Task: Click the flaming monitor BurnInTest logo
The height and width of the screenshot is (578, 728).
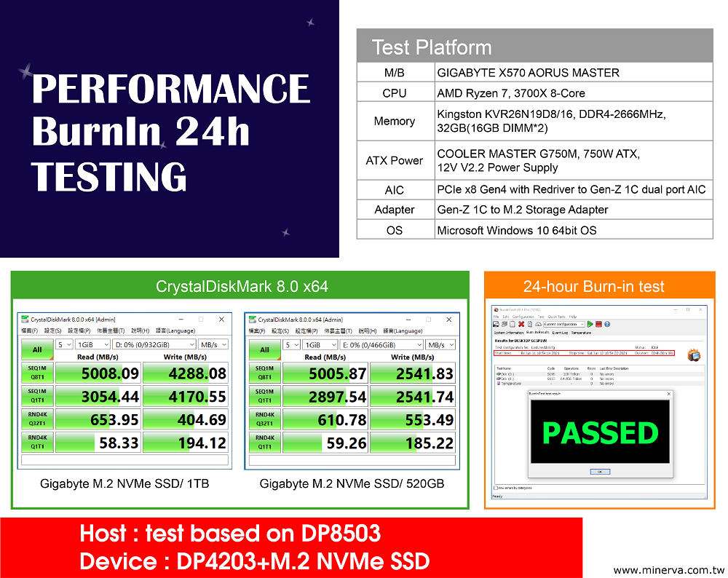Action: 694,355
